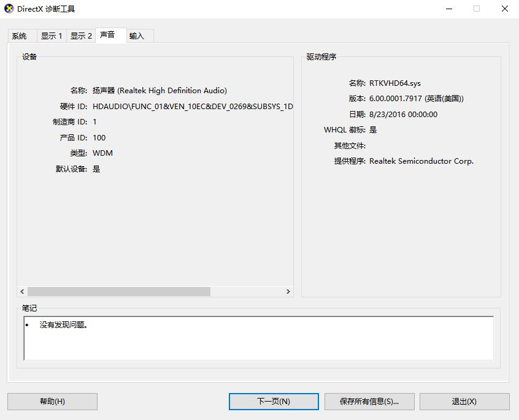Select the 声音 tab

click(111, 35)
